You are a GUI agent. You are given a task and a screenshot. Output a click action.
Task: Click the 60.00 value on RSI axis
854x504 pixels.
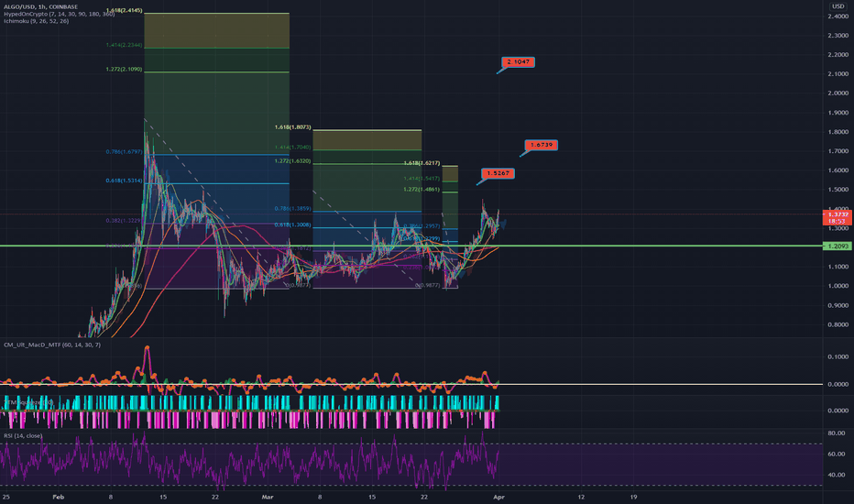tap(837, 454)
